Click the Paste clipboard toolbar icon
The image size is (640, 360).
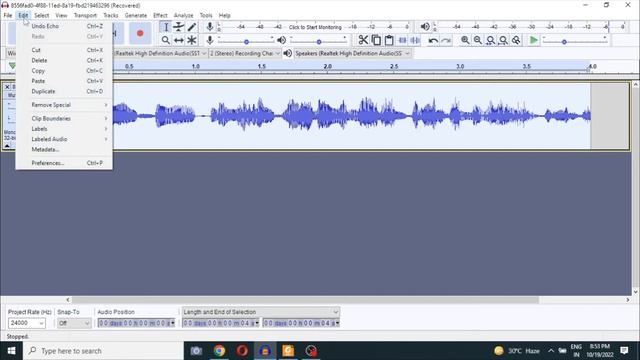point(389,40)
